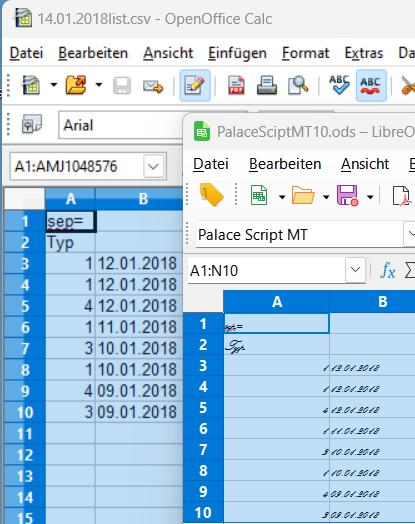
Task: Click the Palace Script MT font name box
Action: pos(299,235)
